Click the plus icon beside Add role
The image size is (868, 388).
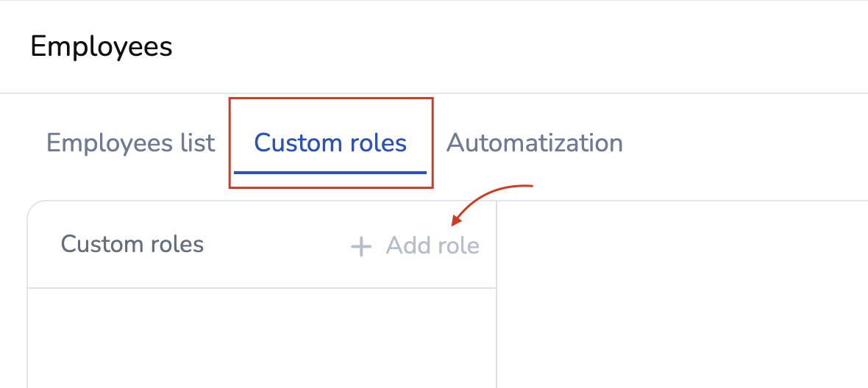360,246
